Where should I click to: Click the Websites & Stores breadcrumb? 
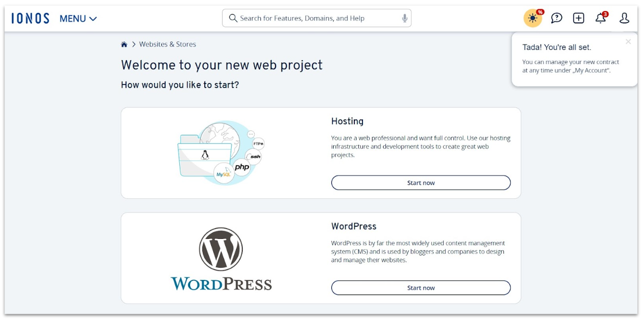point(168,44)
